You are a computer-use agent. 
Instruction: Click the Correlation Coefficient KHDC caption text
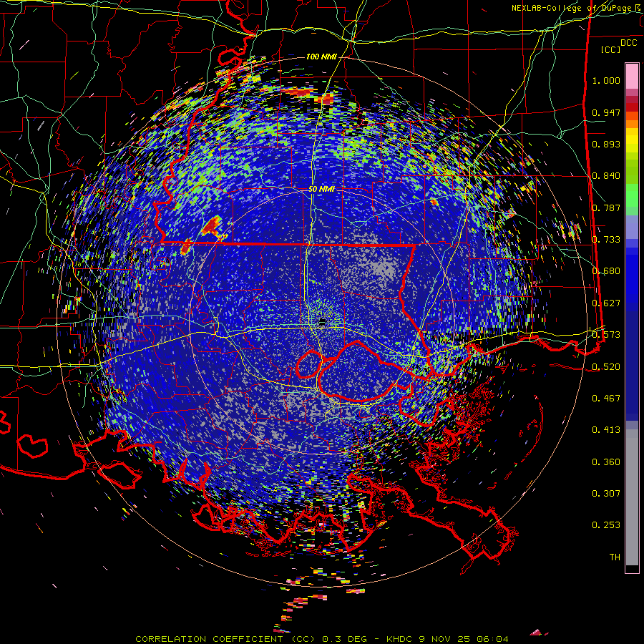(321, 639)
